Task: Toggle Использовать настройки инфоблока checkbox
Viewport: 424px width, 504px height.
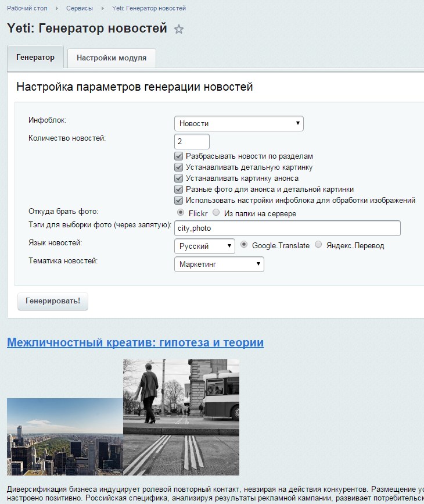Action: tap(179, 201)
